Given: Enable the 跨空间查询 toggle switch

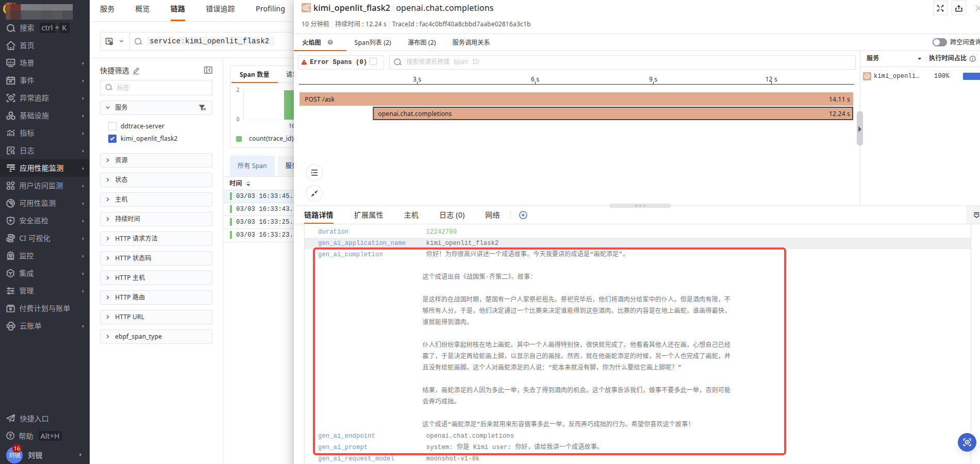Looking at the screenshot, I should (939, 42).
